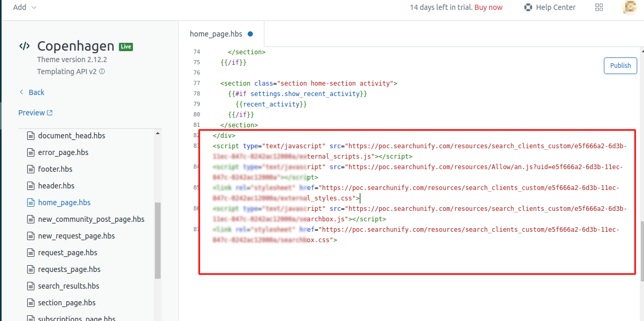Click the back chevron arrow icon

pyautogui.click(x=21, y=92)
